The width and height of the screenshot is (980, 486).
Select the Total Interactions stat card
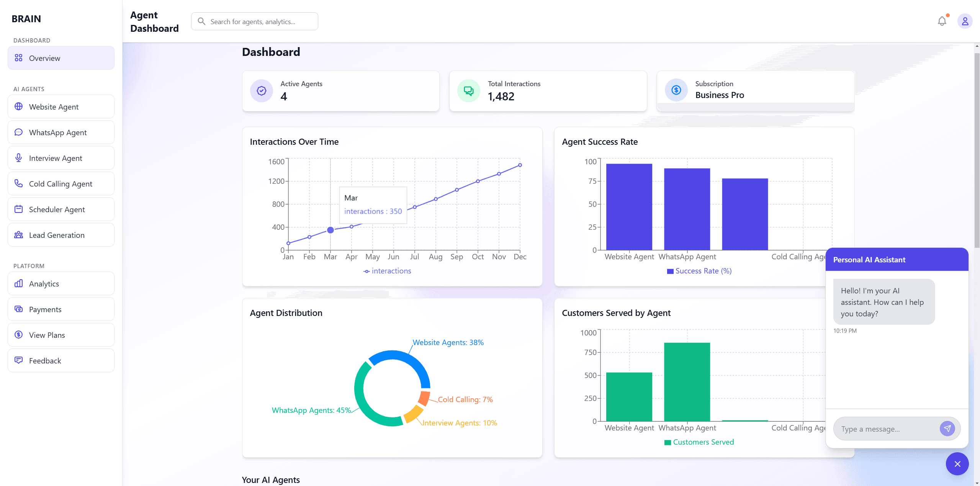point(548,91)
